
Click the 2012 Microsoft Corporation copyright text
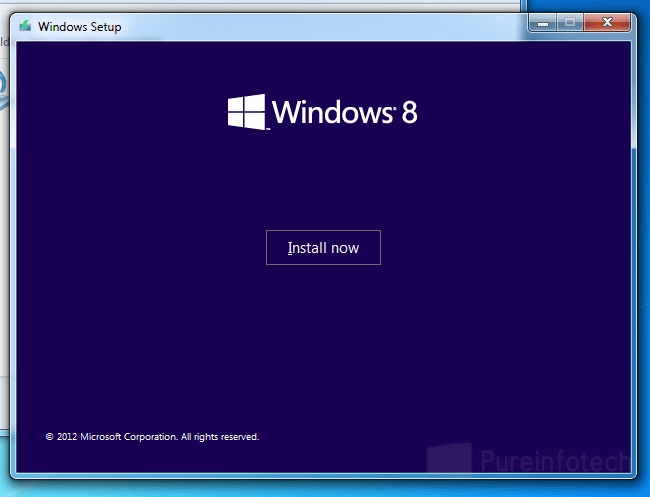pos(152,436)
